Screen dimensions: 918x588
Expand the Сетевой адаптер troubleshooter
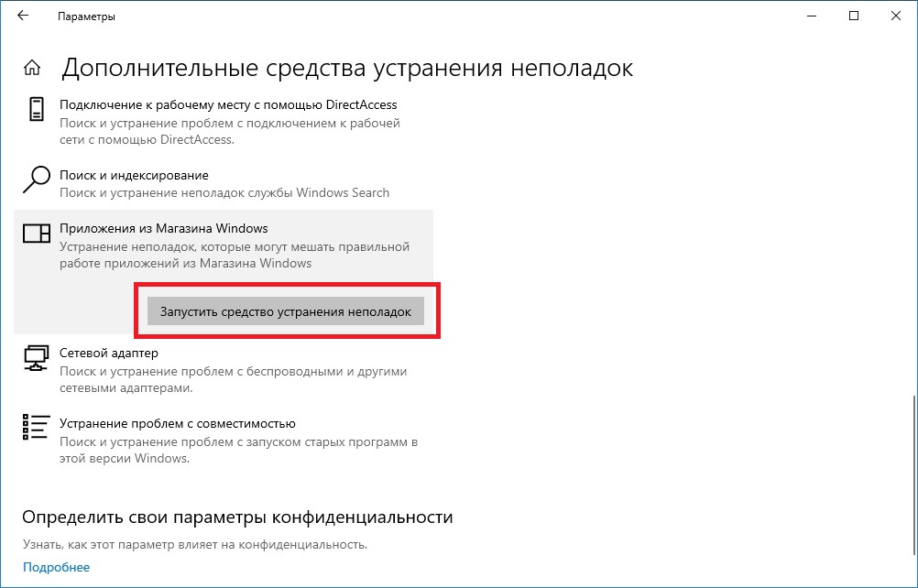[x=109, y=353]
